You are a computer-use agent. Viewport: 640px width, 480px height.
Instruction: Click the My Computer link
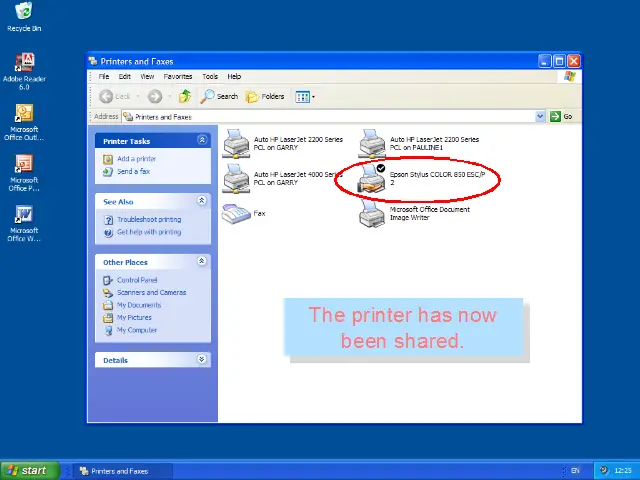[137, 330]
